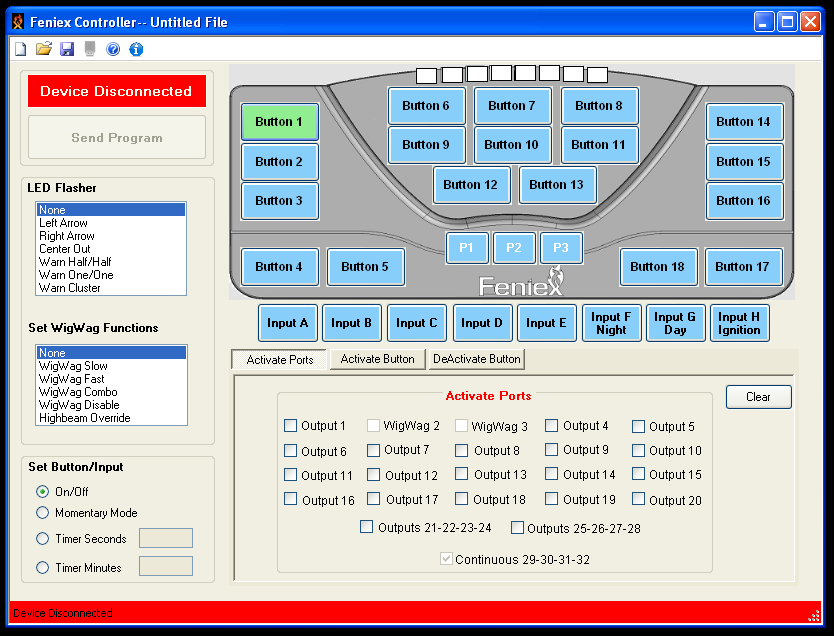This screenshot has width=834, height=636.
Task: Click the Timer Minutes input field
Action: pyautogui.click(x=166, y=566)
